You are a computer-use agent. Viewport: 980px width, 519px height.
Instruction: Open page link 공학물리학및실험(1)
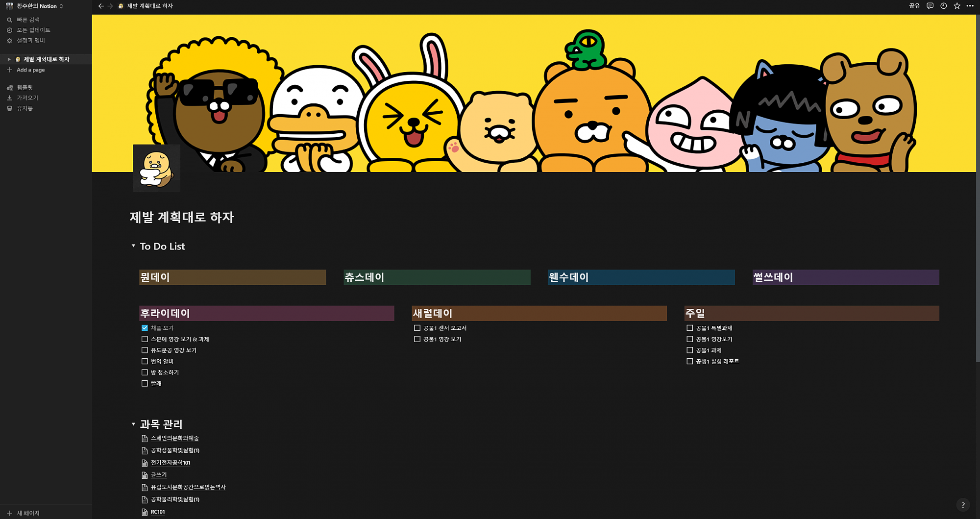[175, 499]
